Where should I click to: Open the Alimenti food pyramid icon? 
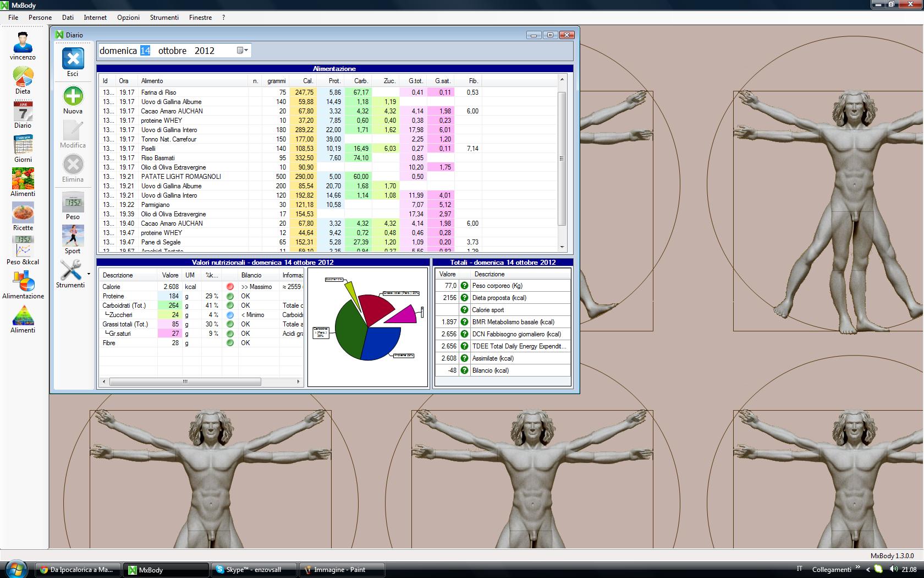coord(23,315)
